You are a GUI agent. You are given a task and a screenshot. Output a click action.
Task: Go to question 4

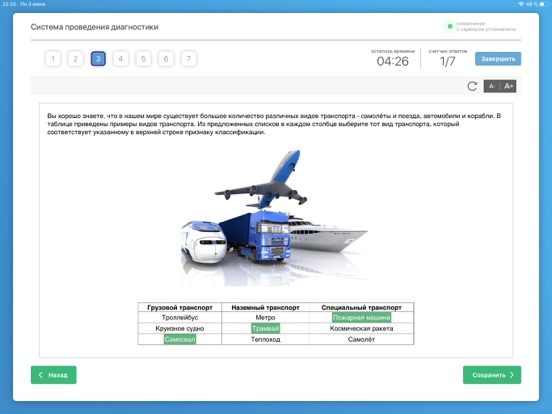tap(121, 59)
